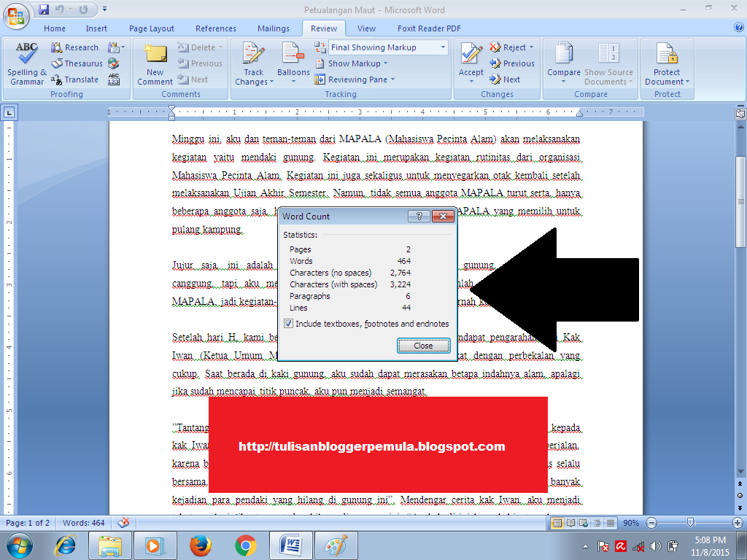Open the Thesaurus tool

[x=77, y=63]
